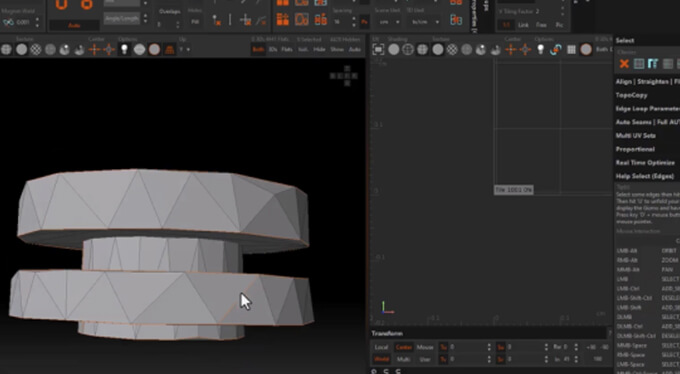Viewport: 680px width, 374px height.
Task: Expand Align | Straighten section
Action: click(x=647, y=82)
